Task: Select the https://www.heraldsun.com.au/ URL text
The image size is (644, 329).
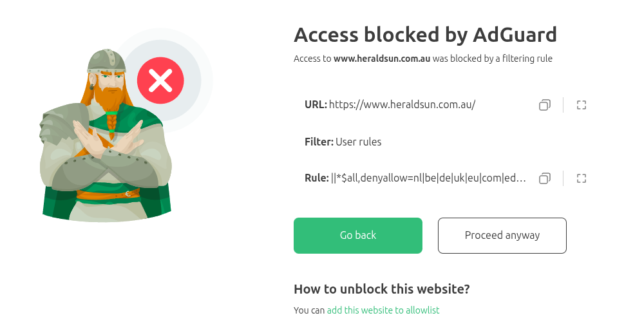Action: click(402, 105)
